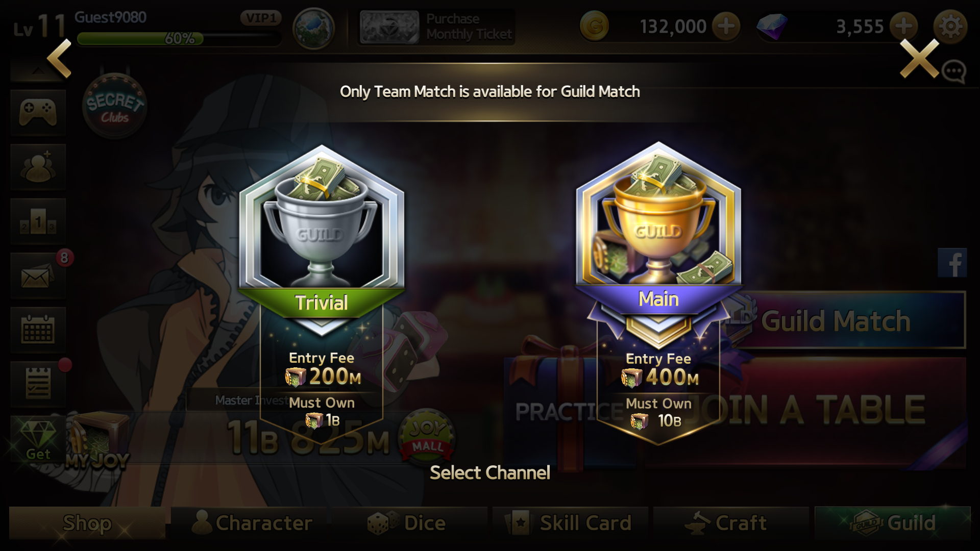Open the chat speech bubble icon
Screen dimensions: 980x551
pyautogui.click(x=953, y=71)
